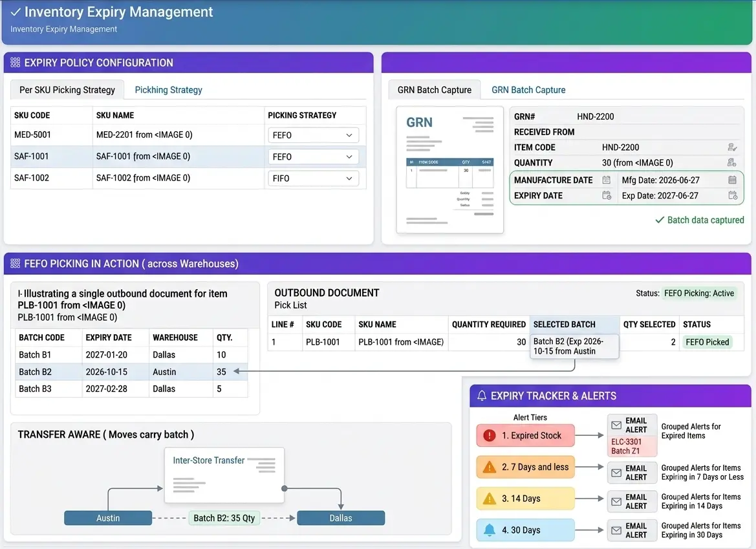
Task: Select the second GRN Batch Capture tab
Action: pyautogui.click(x=528, y=90)
